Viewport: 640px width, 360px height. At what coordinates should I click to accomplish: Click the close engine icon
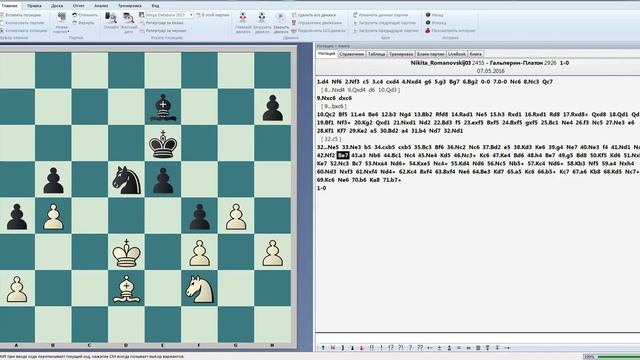pos(281,17)
